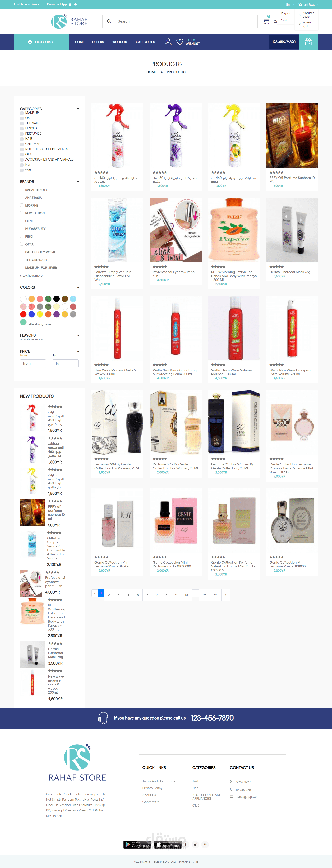This screenshot has height=868, width=332.
Task: Click the user account icon
Action: (x=168, y=42)
